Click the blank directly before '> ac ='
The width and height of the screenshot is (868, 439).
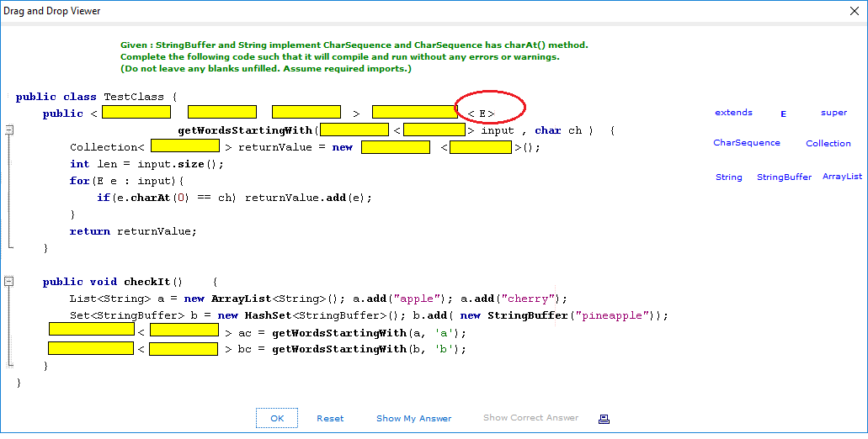(x=184, y=331)
